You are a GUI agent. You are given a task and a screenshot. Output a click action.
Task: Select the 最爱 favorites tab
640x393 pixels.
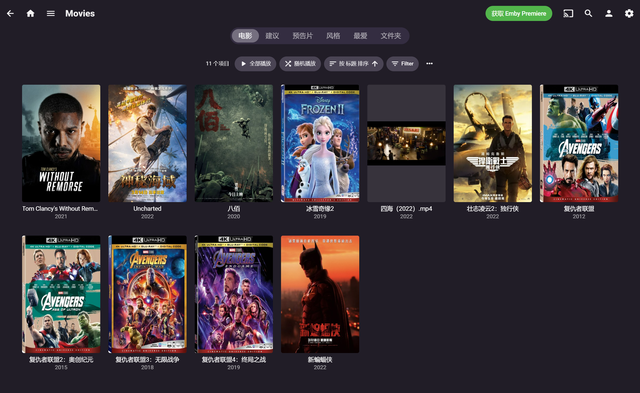[360, 36]
